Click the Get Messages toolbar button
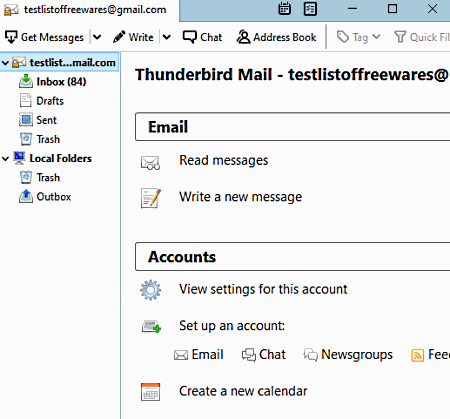This screenshot has width=450, height=419. (x=44, y=37)
